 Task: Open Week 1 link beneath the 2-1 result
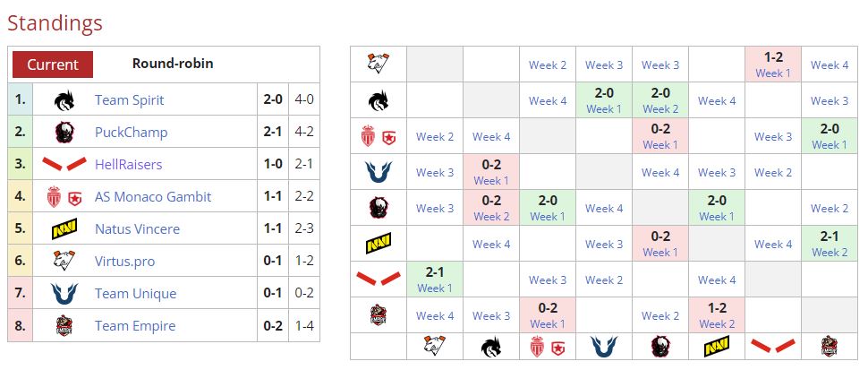click(x=434, y=288)
